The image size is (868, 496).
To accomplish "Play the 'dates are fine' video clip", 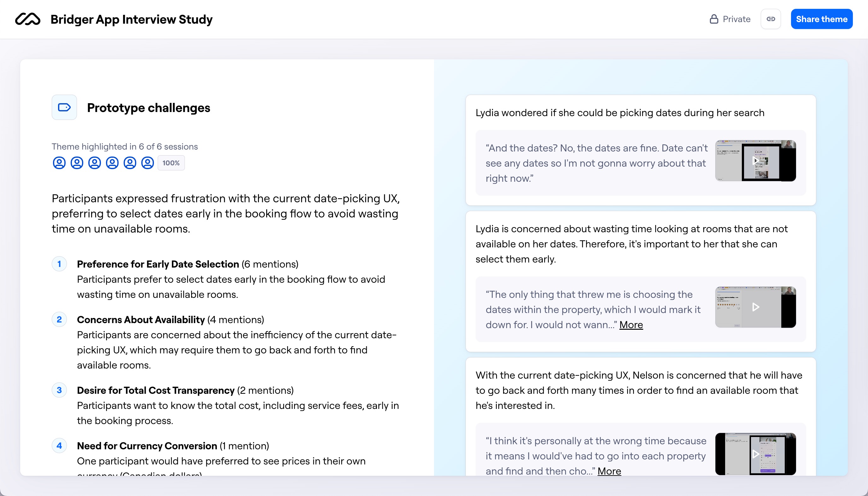I will [755, 161].
